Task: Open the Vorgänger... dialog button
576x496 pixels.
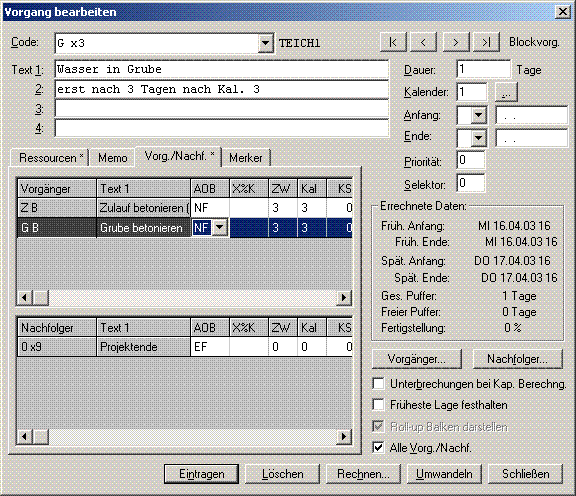Action: (417, 359)
